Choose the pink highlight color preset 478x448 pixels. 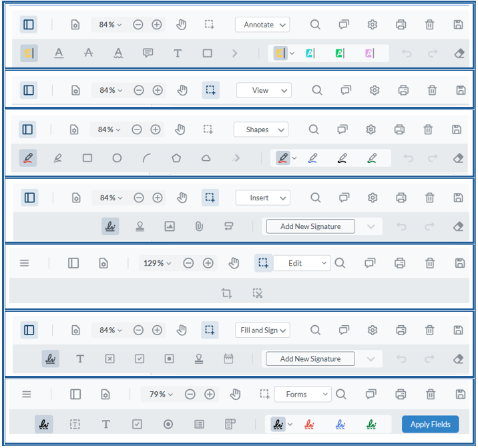click(x=369, y=53)
